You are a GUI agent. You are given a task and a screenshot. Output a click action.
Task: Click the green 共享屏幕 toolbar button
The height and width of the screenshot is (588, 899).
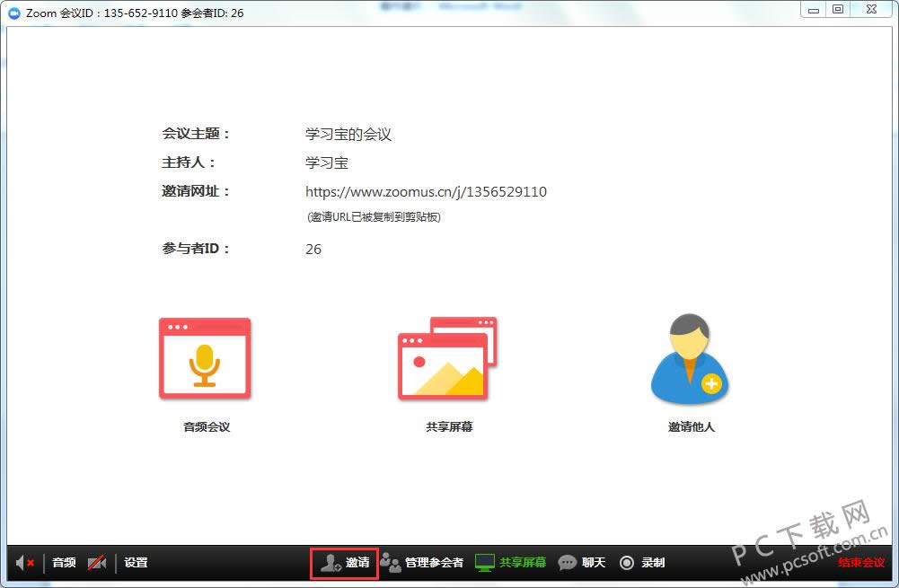[x=510, y=563]
